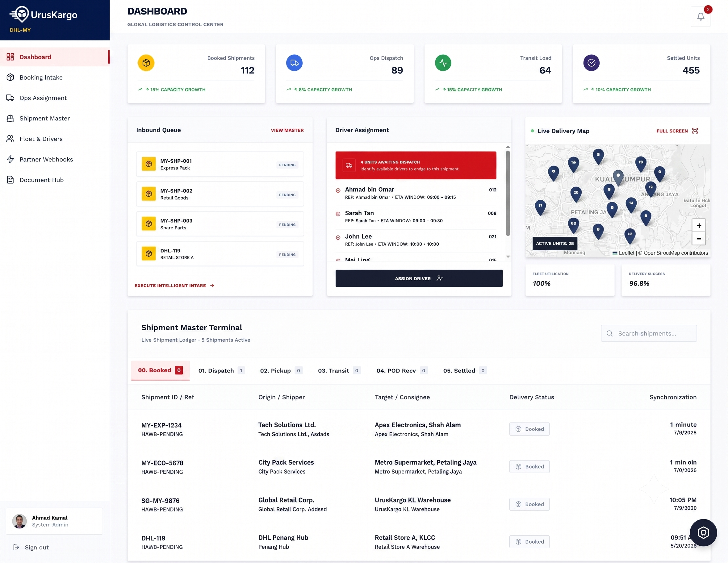
Task: Click the Ops Dispatch truck icon
Action: click(294, 63)
